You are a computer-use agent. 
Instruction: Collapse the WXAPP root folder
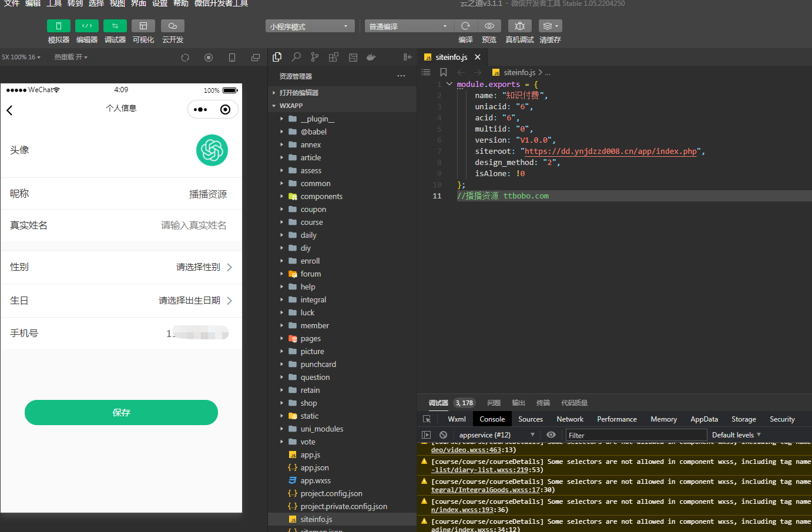pyautogui.click(x=342, y=106)
